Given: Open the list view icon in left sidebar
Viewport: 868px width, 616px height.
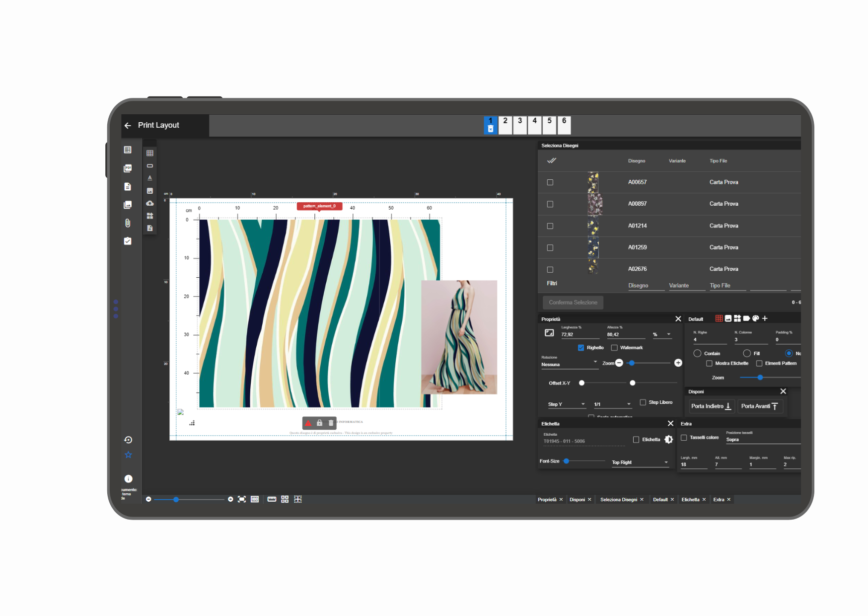Looking at the screenshot, I should pos(128,150).
